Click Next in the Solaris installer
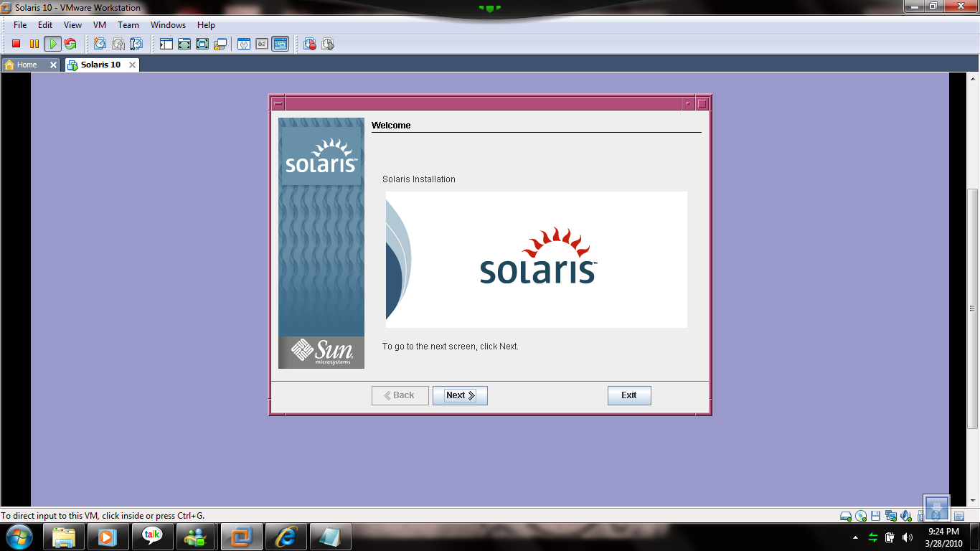 tap(460, 395)
